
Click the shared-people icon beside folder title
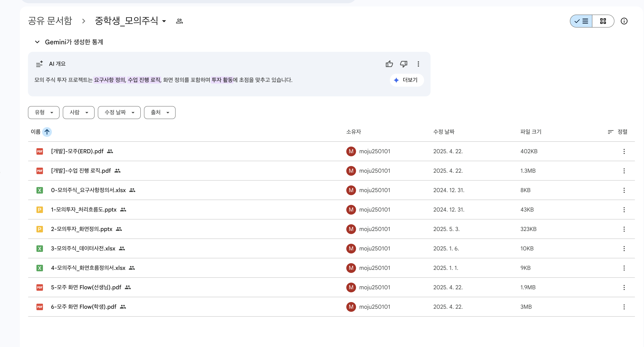179,21
